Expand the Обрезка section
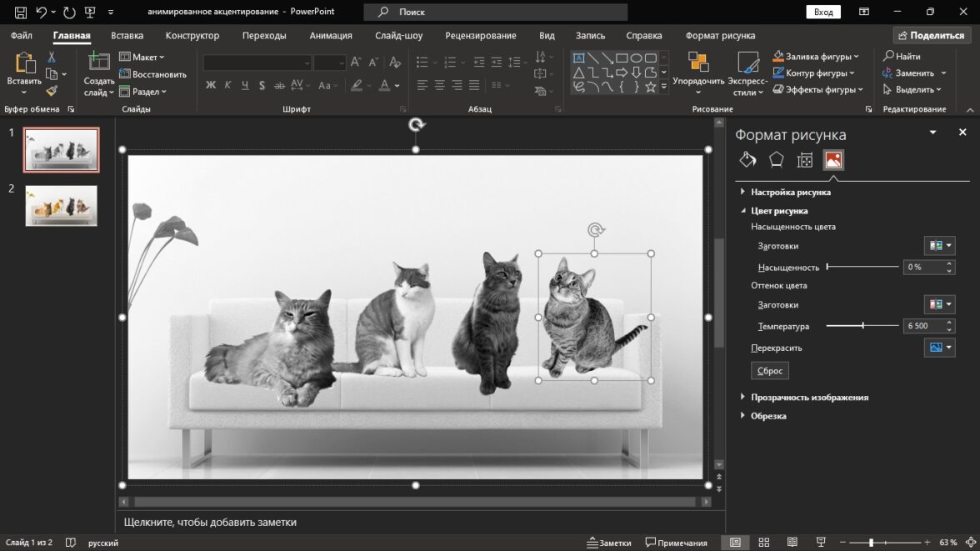The height and width of the screenshot is (551, 980). pos(767,415)
